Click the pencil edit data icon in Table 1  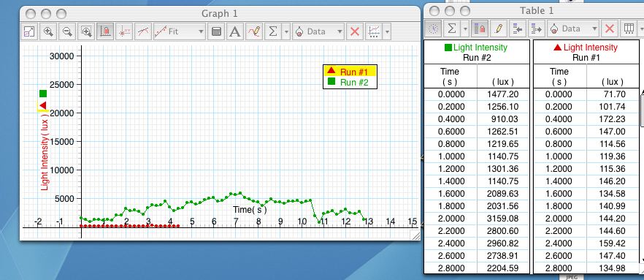[x=498, y=29]
